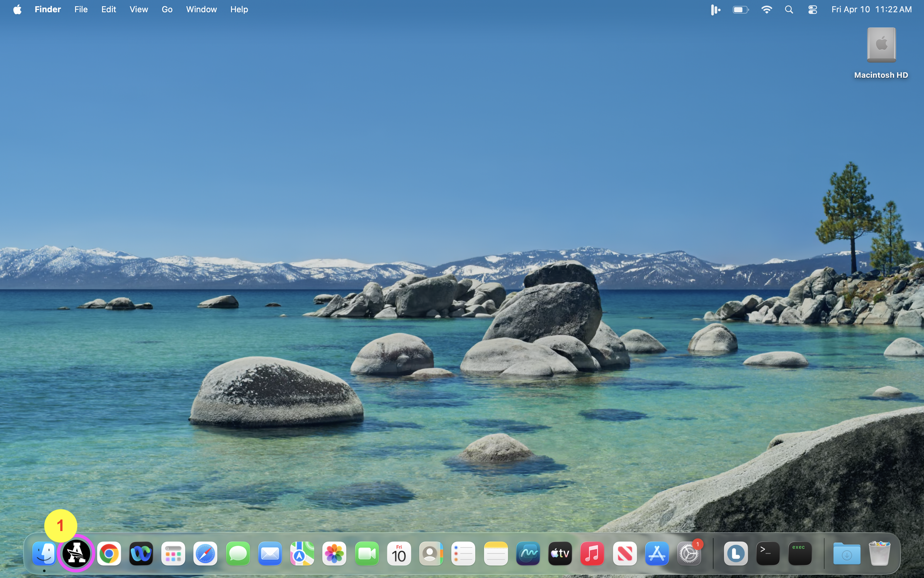Open the Webex app in the Dock
Screen dimensions: 924x578
pos(141,553)
